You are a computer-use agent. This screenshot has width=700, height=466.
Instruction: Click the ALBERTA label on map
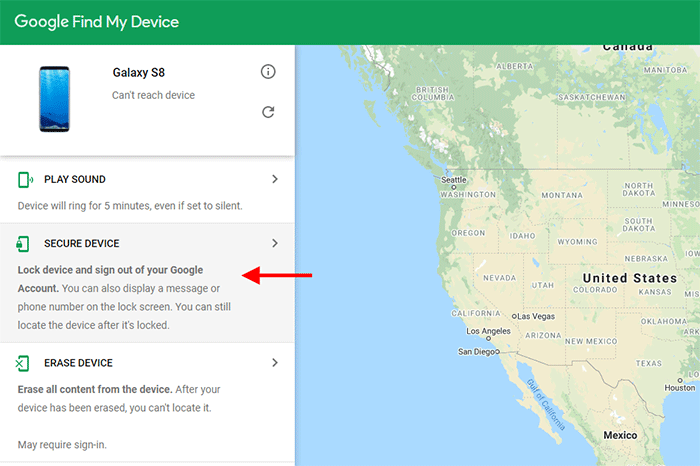tap(515, 66)
